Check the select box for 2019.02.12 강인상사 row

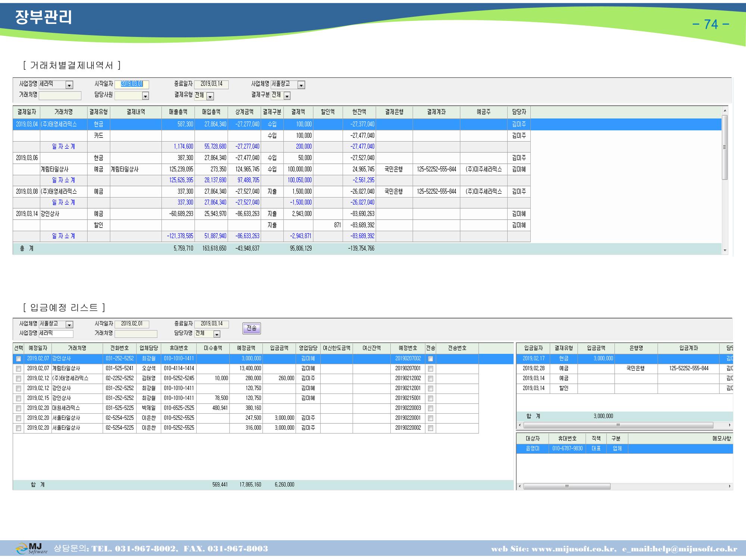pyautogui.click(x=18, y=388)
